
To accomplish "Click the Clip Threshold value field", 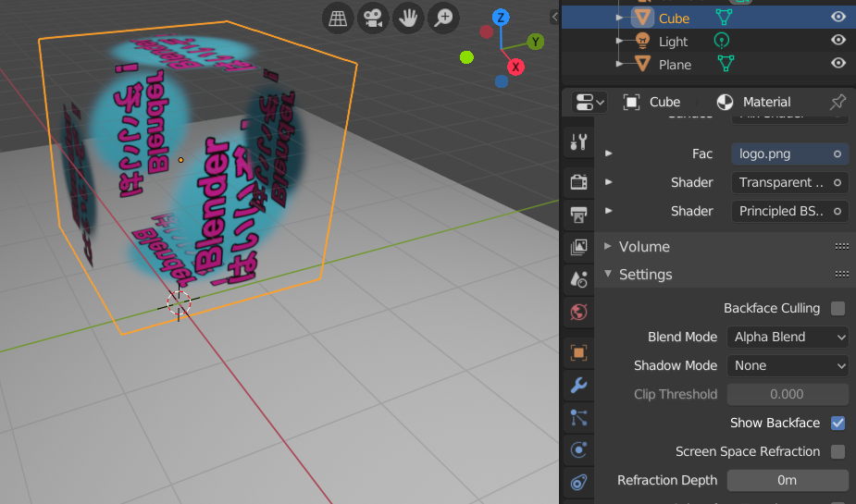I will 788,394.
